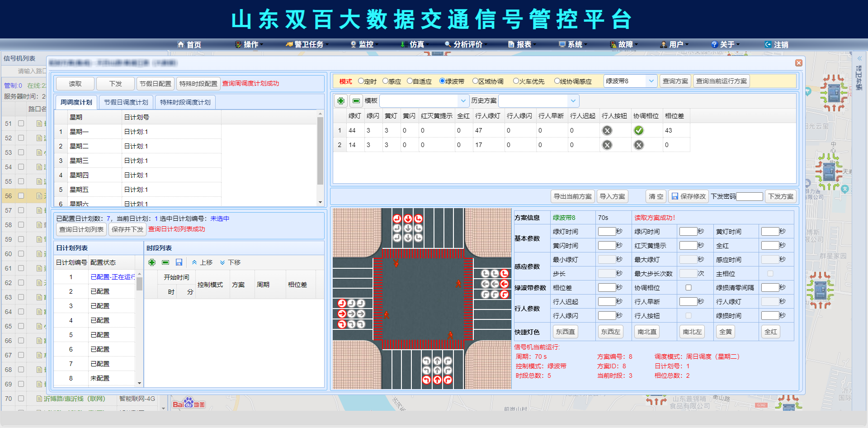Switch to the 节假日调度计划 tab
This screenshot has height=428, width=868.
tap(126, 102)
